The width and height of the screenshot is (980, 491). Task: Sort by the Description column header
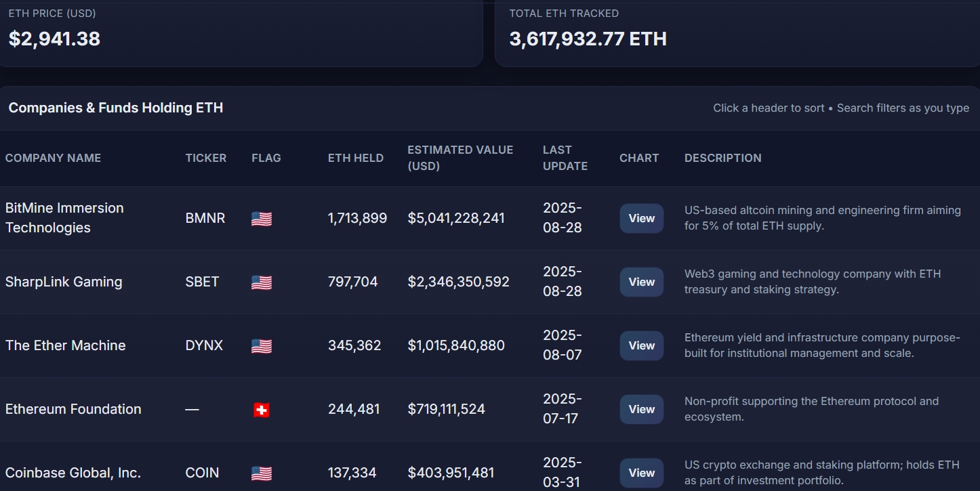pyautogui.click(x=722, y=158)
